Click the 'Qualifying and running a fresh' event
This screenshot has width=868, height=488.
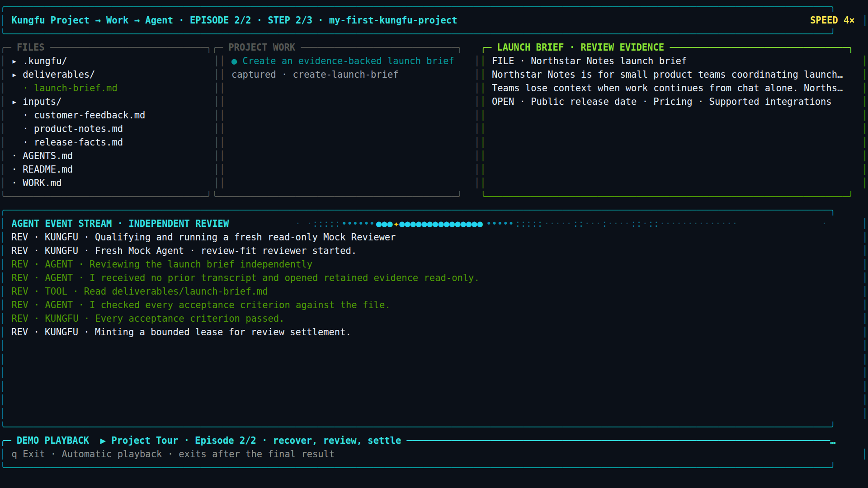[203, 237]
